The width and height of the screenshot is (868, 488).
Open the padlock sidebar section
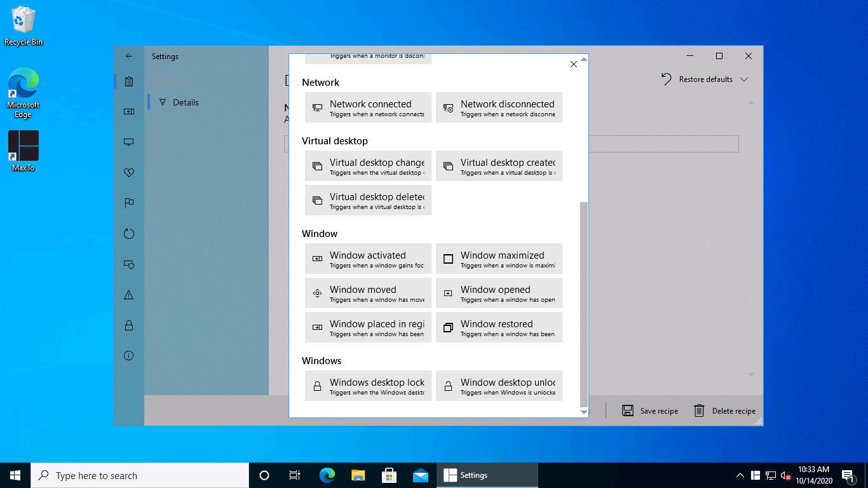pyautogui.click(x=129, y=325)
